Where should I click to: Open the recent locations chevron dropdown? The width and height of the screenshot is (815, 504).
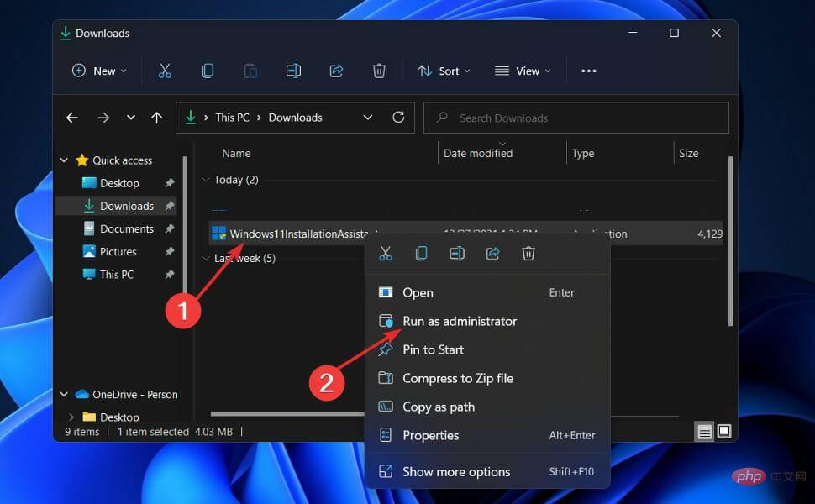(131, 118)
